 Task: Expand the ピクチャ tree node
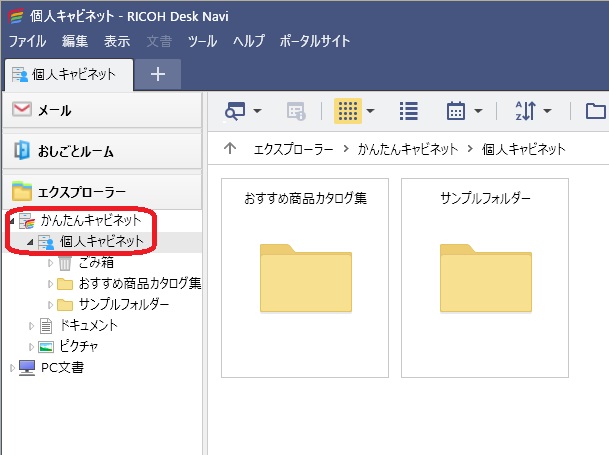(x=31, y=347)
